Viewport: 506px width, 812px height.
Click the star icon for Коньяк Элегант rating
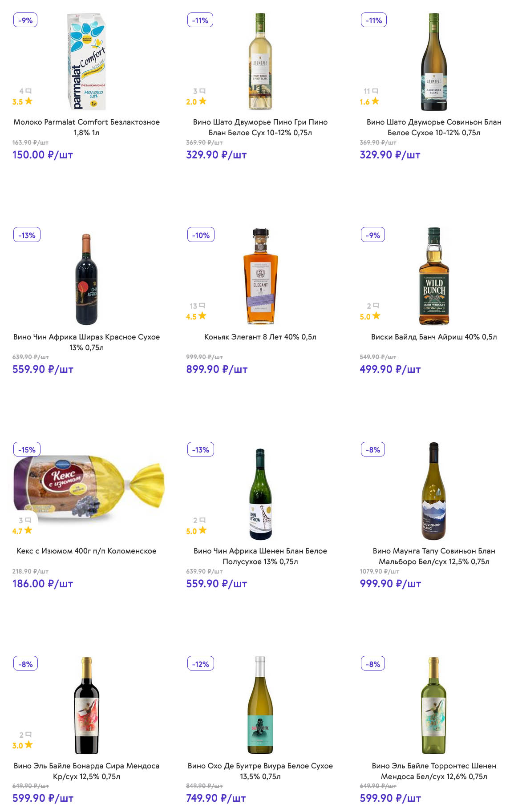(202, 316)
